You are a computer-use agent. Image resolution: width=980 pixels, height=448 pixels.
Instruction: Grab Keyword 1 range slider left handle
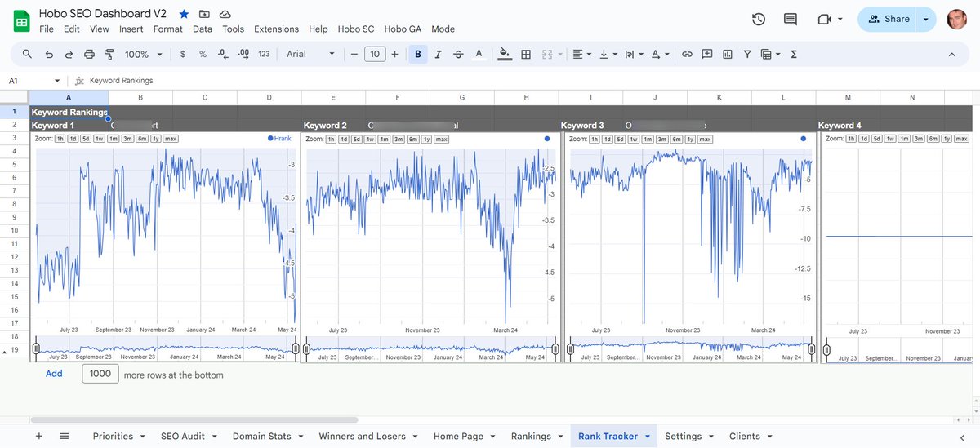point(35,349)
